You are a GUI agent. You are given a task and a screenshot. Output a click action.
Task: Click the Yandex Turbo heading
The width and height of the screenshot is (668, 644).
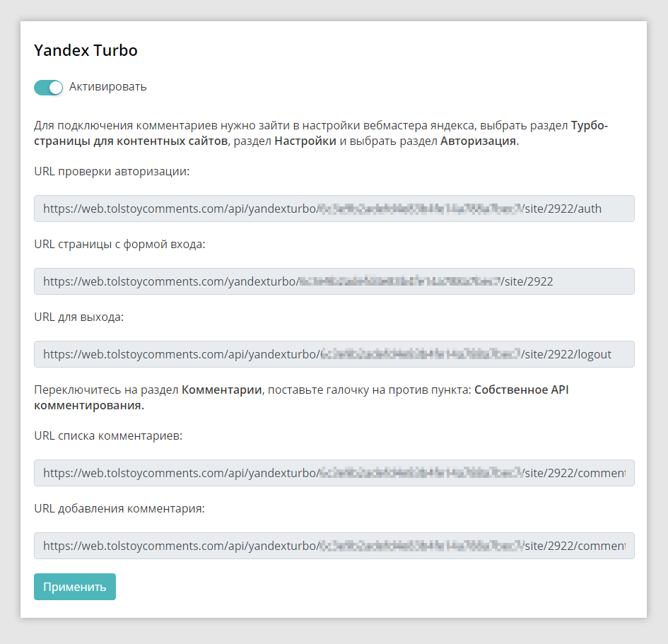(86, 50)
